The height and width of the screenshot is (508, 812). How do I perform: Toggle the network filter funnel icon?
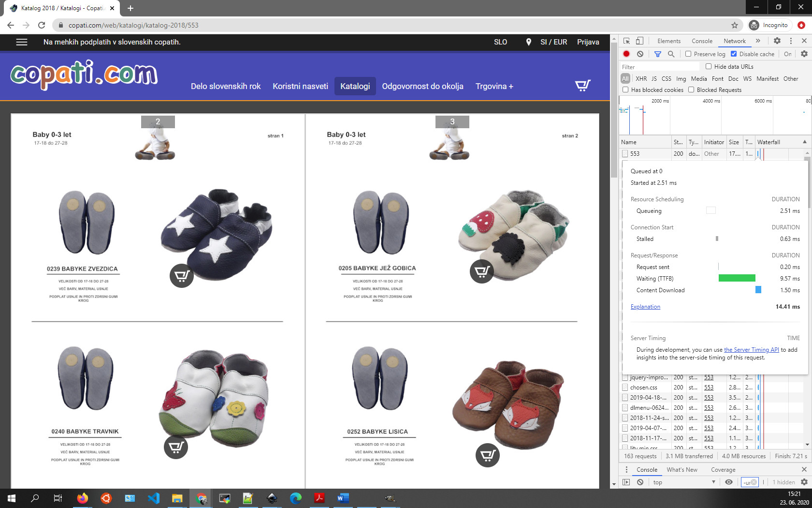(657, 54)
